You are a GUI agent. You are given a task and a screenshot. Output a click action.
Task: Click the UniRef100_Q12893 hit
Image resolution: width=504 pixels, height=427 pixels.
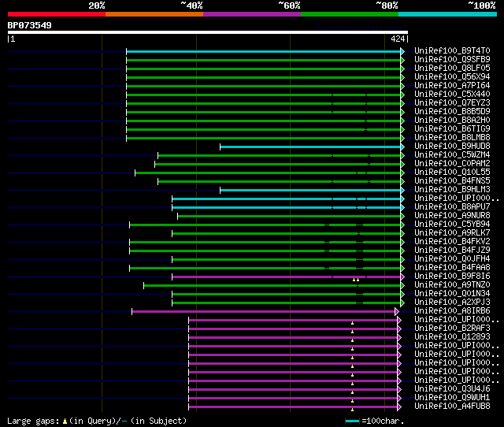pyautogui.click(x=452, y=337)
